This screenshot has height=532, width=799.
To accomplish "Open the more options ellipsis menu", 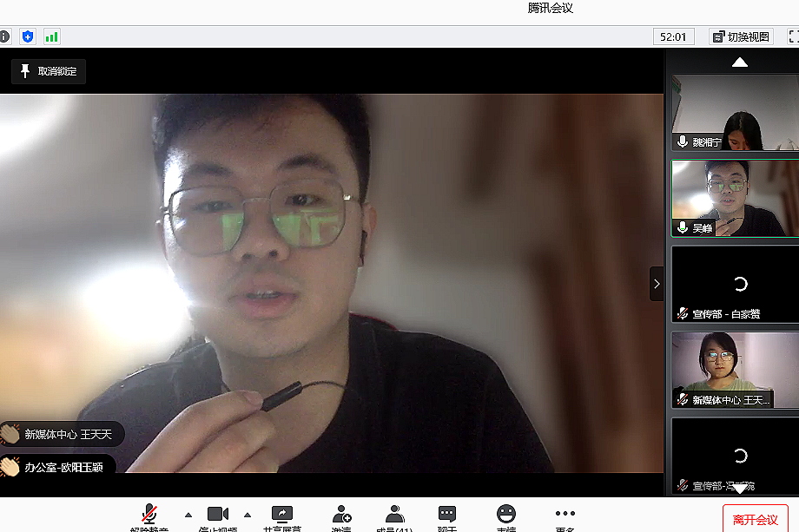I will tap(565, 515).
